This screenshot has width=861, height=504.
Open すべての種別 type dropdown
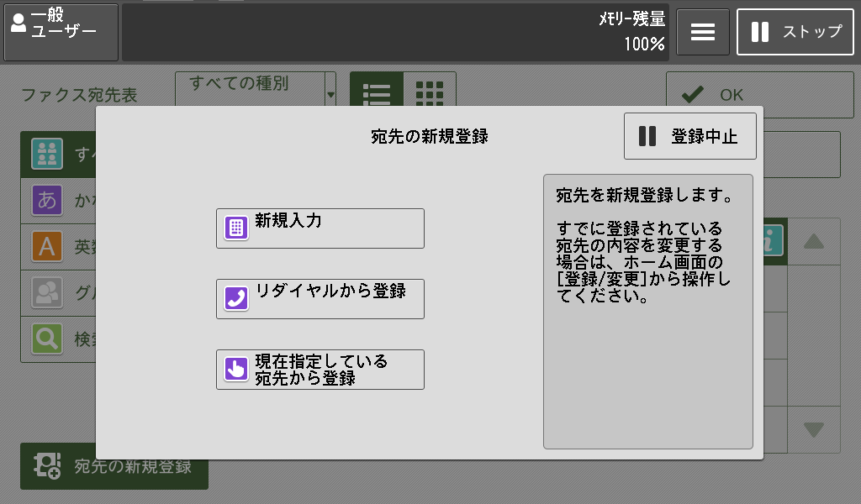tap(256, 88)
